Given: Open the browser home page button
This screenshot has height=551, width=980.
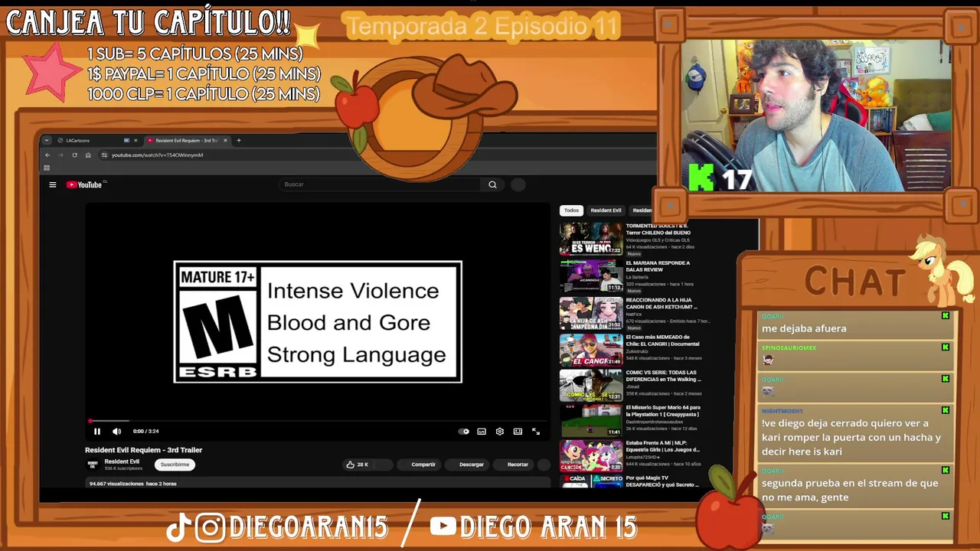Looking at the screenshot, I should [88, 155].
